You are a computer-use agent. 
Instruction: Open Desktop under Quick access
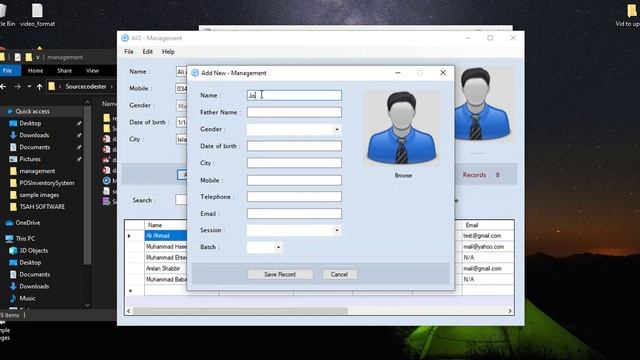click(x=30, y=123)
